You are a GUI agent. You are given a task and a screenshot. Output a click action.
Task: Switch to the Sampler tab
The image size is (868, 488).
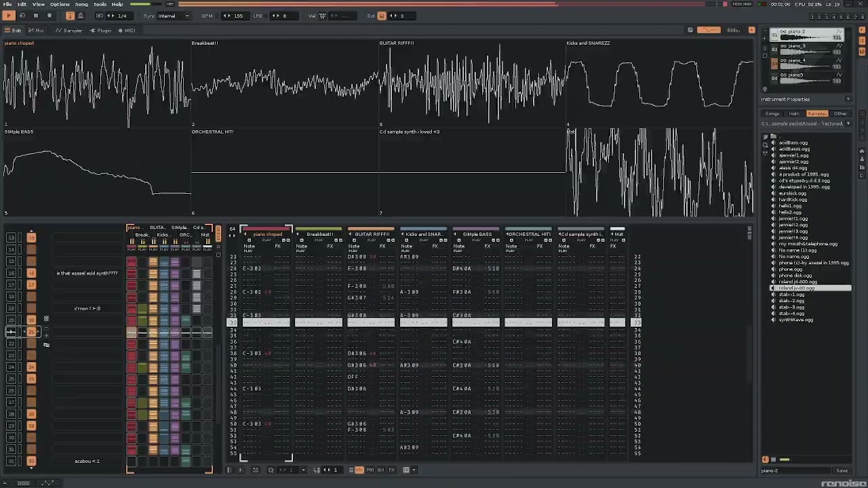[69, 30]
